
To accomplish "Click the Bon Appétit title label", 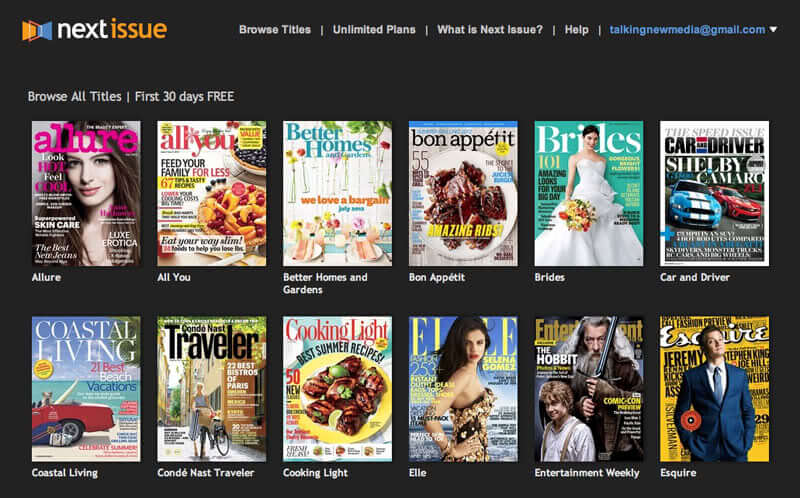I will [x=437, y=278].
